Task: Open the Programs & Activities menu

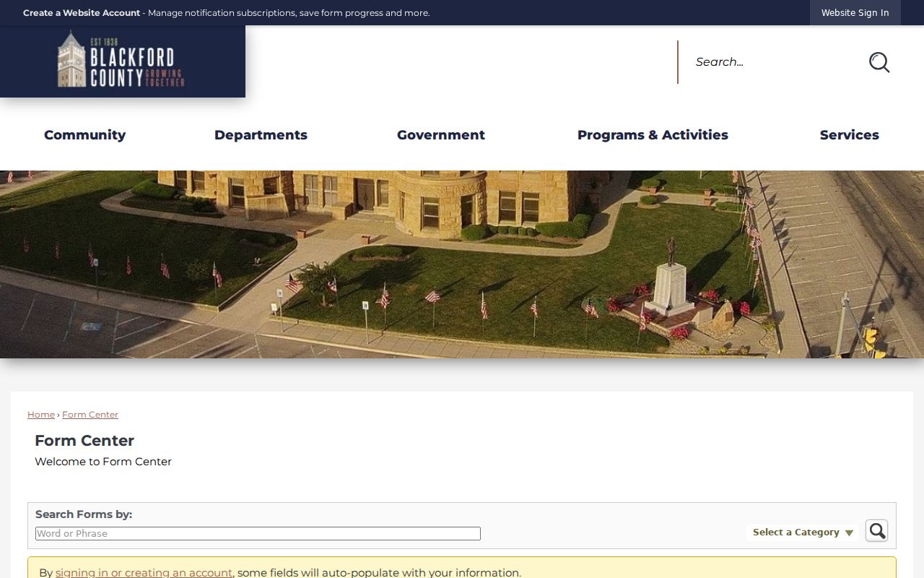Action: pos(653,135)
